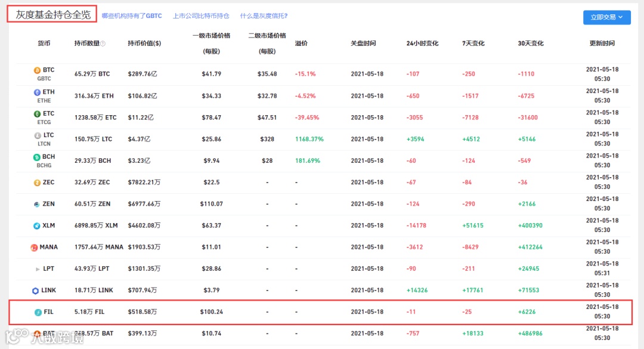644x349 pixels.
Task: Click the ZEN coin icon
Action: click(37, 204)
